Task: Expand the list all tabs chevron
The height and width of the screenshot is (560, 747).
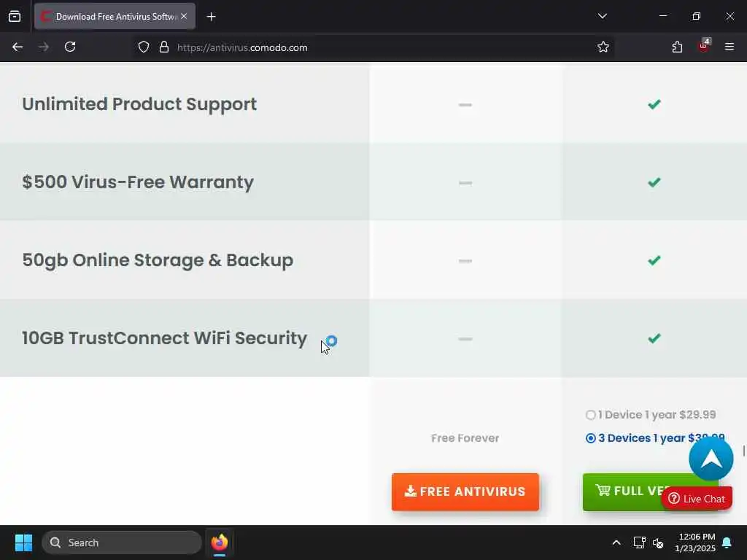Action: click(x=602, y=16)
